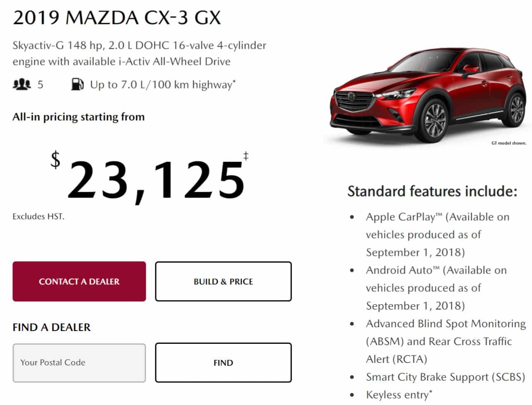This screenshot has width=532, height=405.
Task: Click the fuel pump icon
Action: (x=78, y=84)
